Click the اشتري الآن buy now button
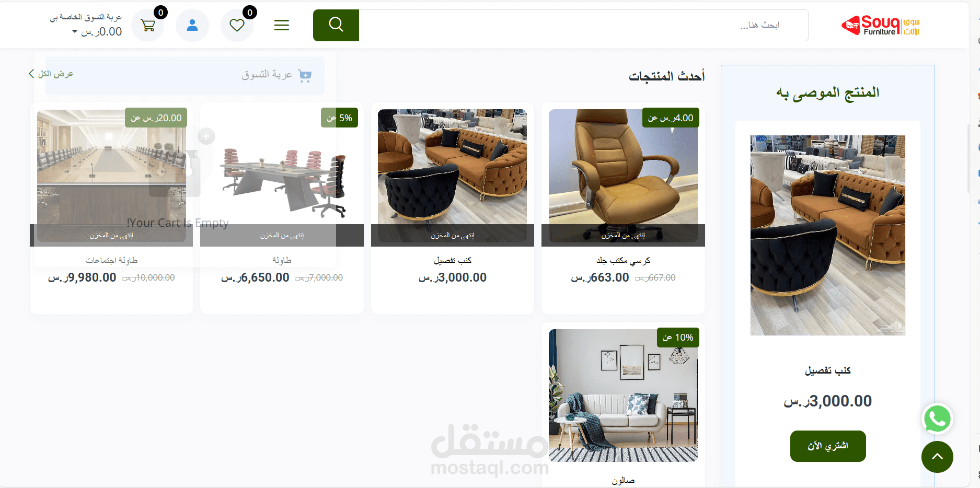 tap(828, 446)
